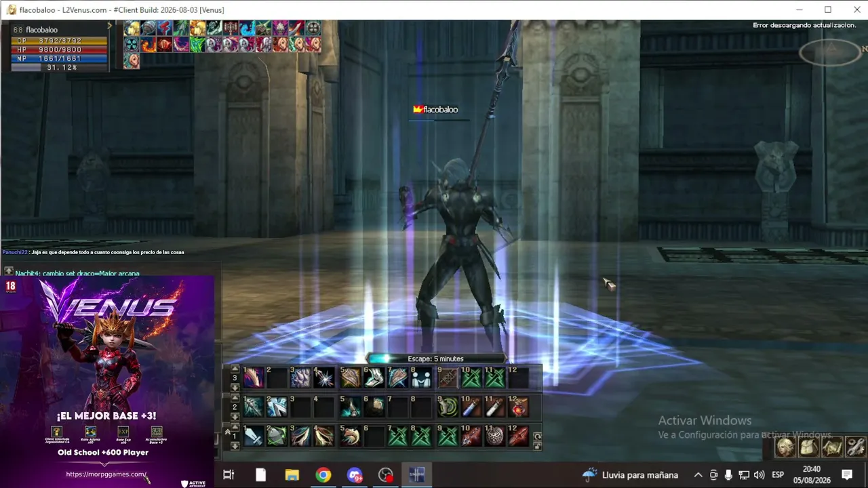The height and width of the screenshot is (488, 868).
Task: Use the spiked claw skill in bar 3 slot 3
Action: 300,378
